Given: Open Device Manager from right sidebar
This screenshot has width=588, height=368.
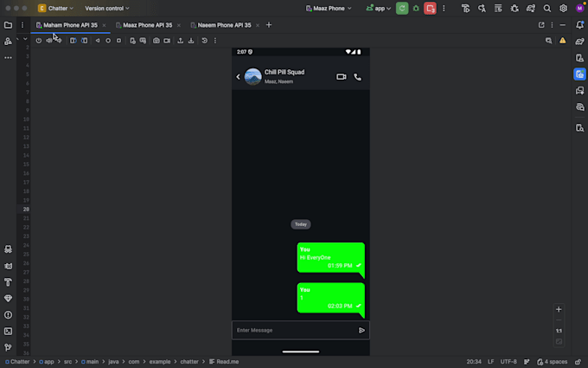Looking at the screenshot, I should (x=579, y=58).
